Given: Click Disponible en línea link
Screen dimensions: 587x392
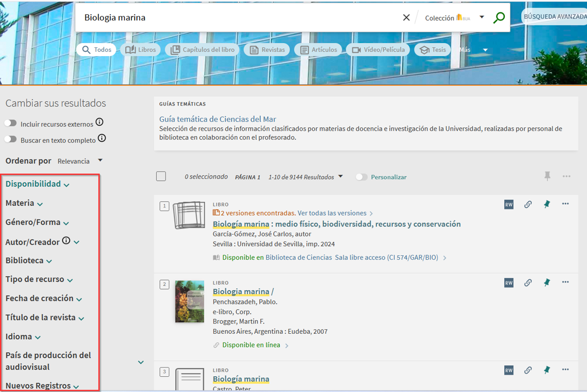Looking at the screenshot, I should [x=251, y=345].
